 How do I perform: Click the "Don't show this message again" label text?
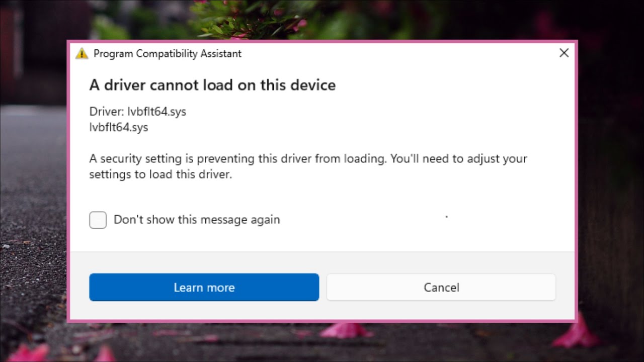point(197,220)
